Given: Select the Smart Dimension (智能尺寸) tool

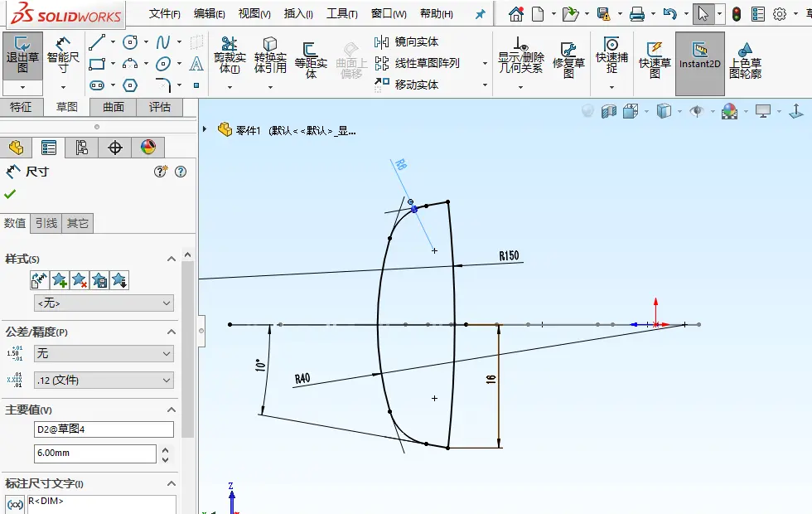Looking at the screenshot, I should 63,55.
